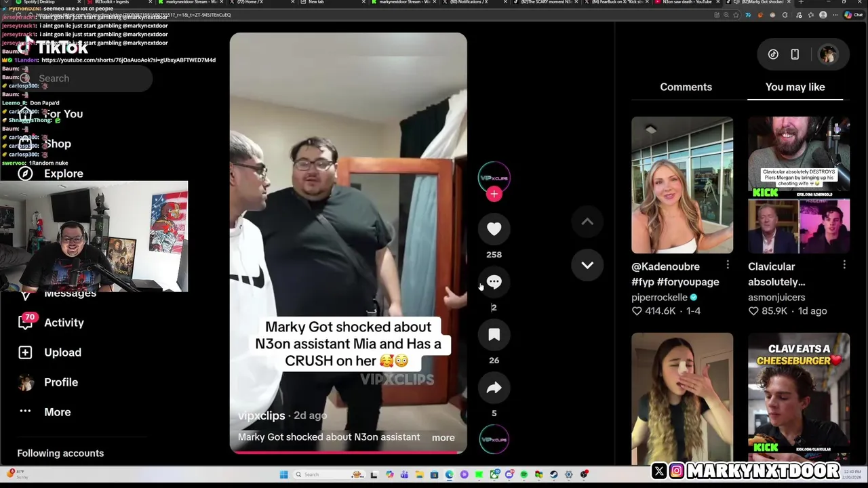The height and width of the screenshot is (488, 868).
Task: Open OBS Studio from taskbar
Action: click(584, 474)
